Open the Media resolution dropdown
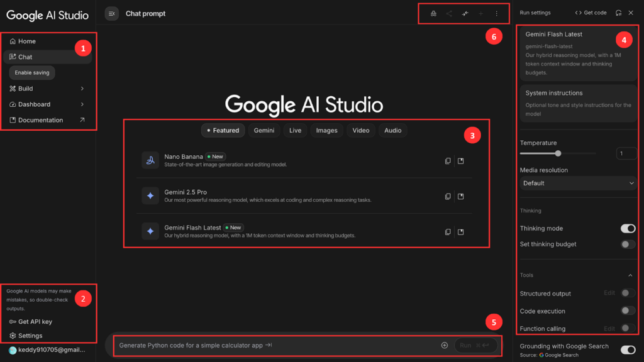Screen dimensions: 644x362 pyautogui.click(x=578, y=184)
